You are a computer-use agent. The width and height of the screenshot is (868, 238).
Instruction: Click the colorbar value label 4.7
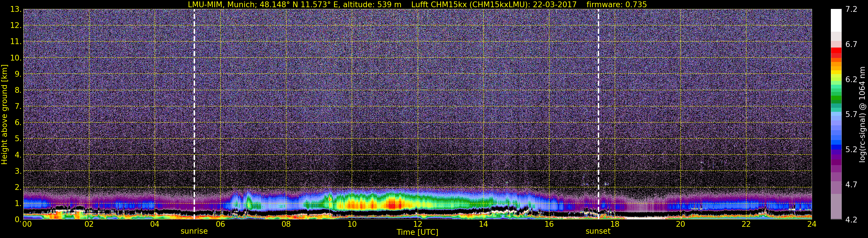[x=851, y=184]
